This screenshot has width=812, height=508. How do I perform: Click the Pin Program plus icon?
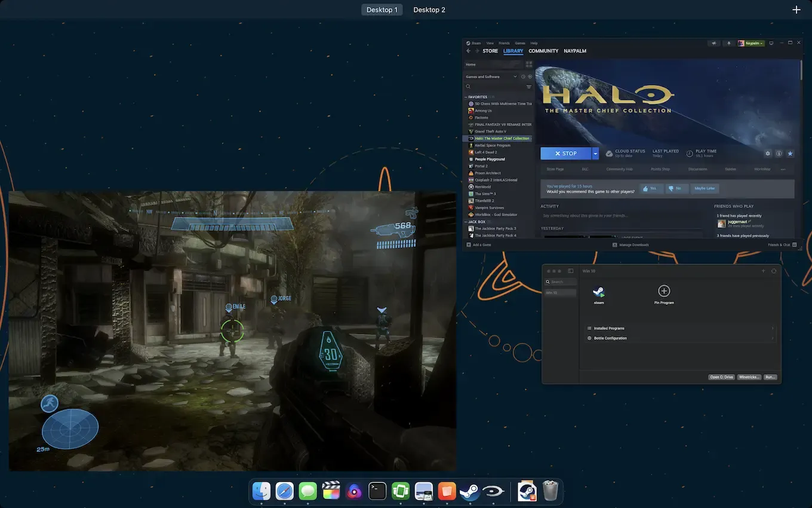(x=663, y=291)
